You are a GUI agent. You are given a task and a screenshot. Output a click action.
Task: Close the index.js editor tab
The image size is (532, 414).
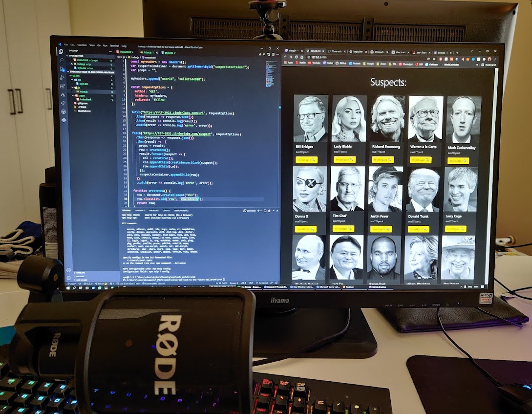tap(156, 53)
